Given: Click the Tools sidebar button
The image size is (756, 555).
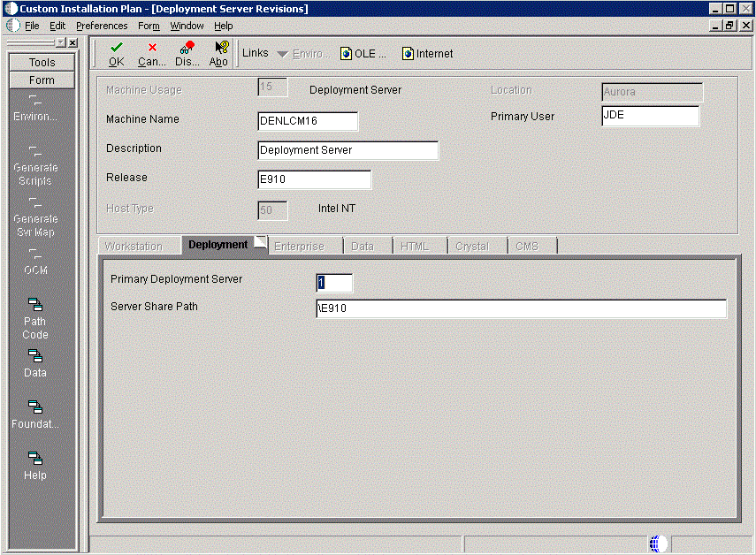Looking at the screenshot, I should coord(42,62).
